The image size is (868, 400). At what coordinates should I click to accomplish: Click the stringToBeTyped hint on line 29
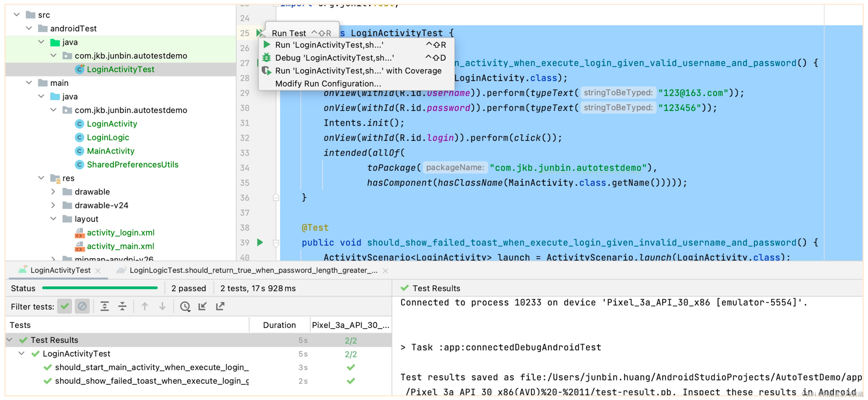click(x=618, y=93)
